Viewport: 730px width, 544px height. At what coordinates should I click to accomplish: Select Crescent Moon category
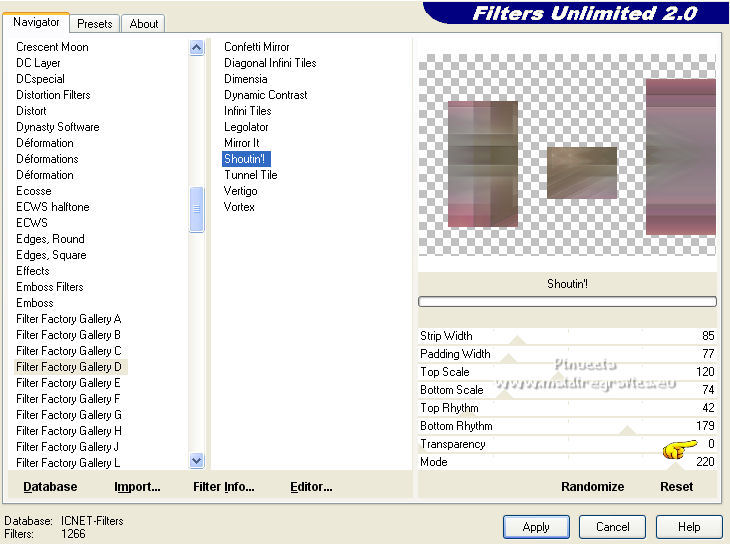52,47
